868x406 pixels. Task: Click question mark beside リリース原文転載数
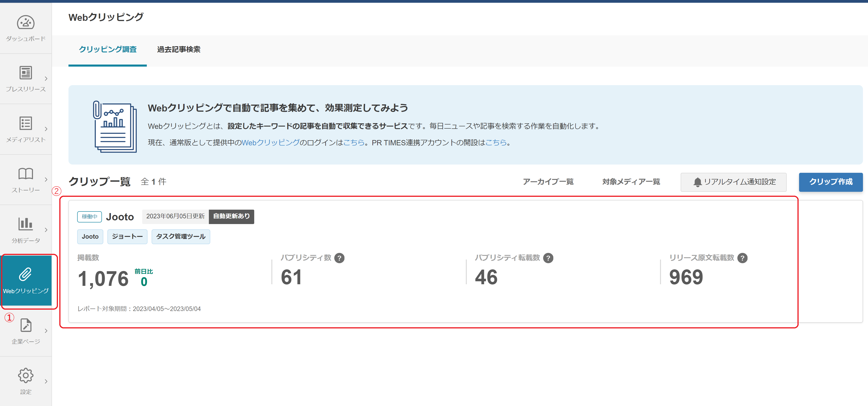[x=743, y=258]
